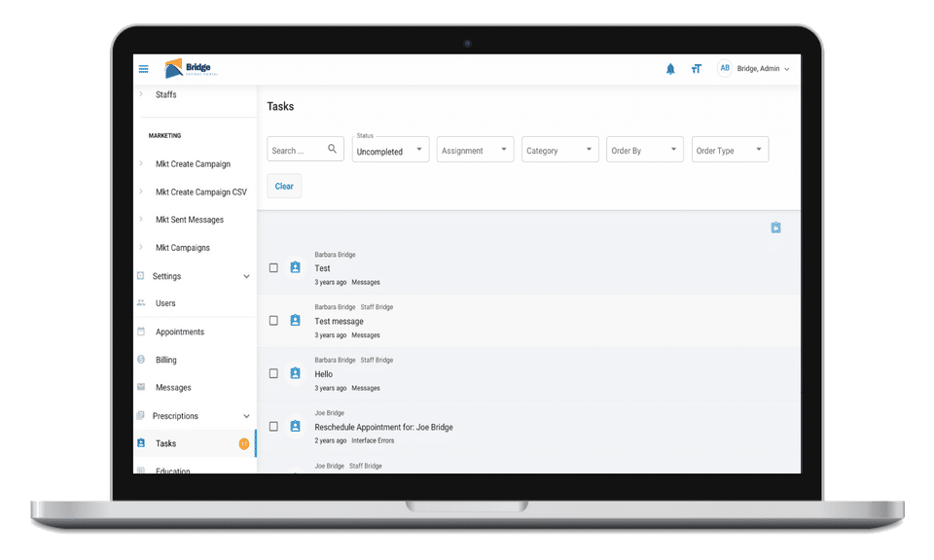Open the Test message task title
Screen dimensions: 934x560
coord(339,322)
